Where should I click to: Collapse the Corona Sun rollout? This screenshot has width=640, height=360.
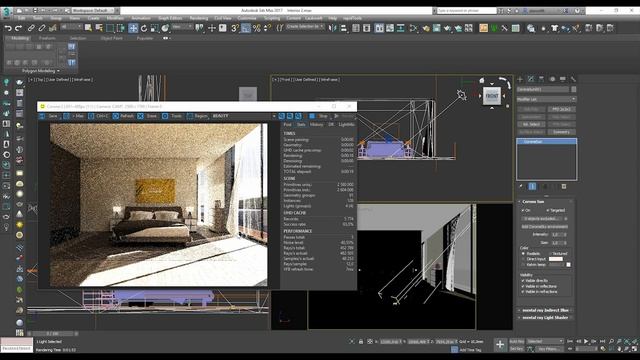click(x=545, y=202)
